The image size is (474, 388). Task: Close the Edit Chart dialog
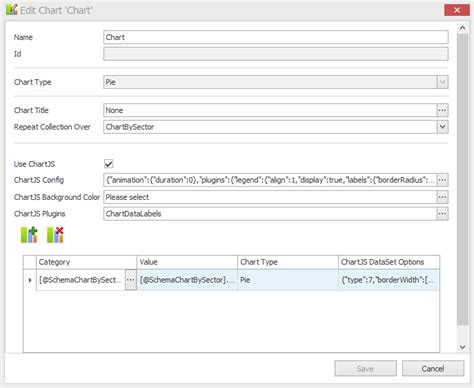click(457, 10)
